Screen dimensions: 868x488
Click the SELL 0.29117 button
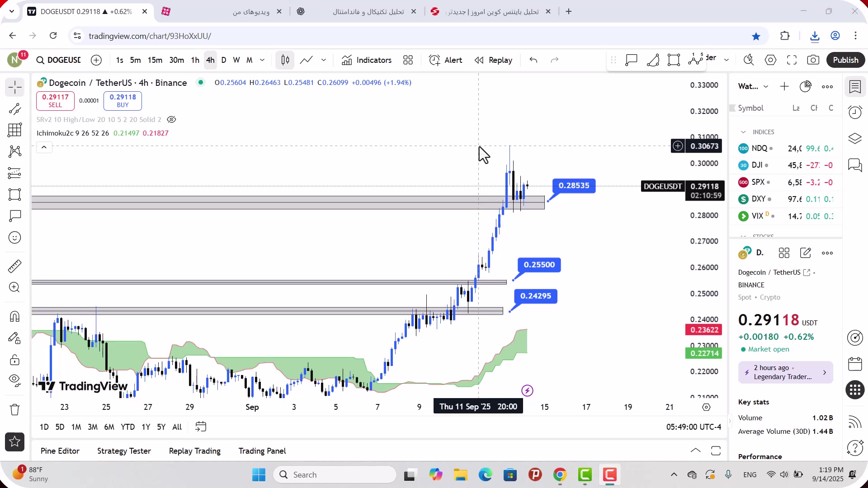55,101
